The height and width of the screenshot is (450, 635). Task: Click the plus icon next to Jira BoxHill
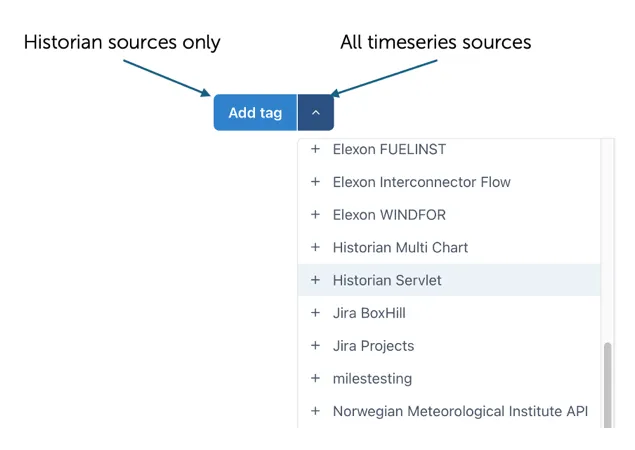[x=315, y=313]
